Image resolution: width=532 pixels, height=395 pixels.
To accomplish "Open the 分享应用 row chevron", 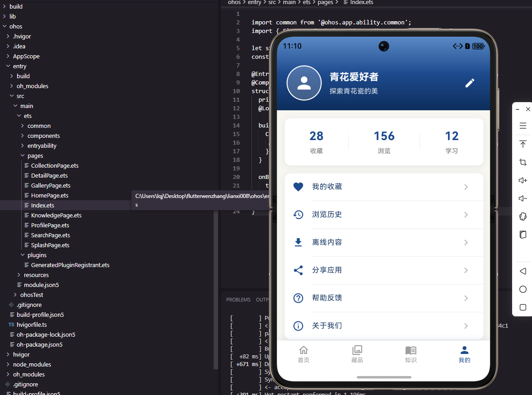I will tap(466, 270).
